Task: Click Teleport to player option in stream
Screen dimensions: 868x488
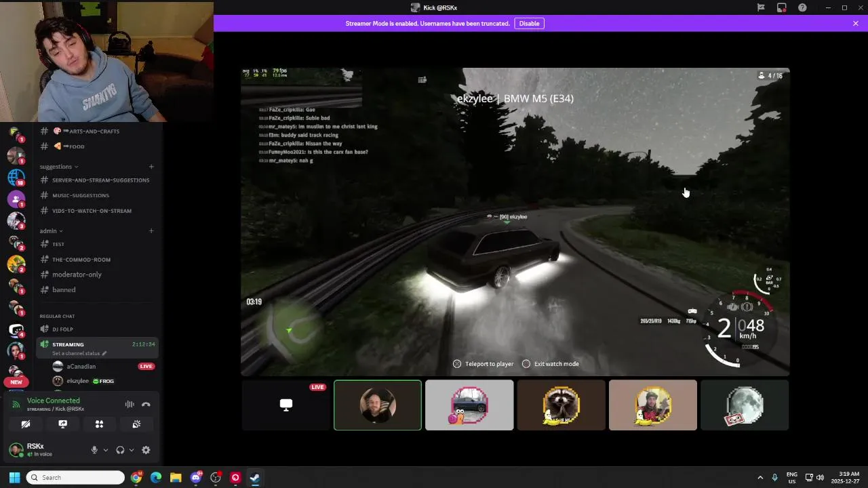Action: [483, 364]
